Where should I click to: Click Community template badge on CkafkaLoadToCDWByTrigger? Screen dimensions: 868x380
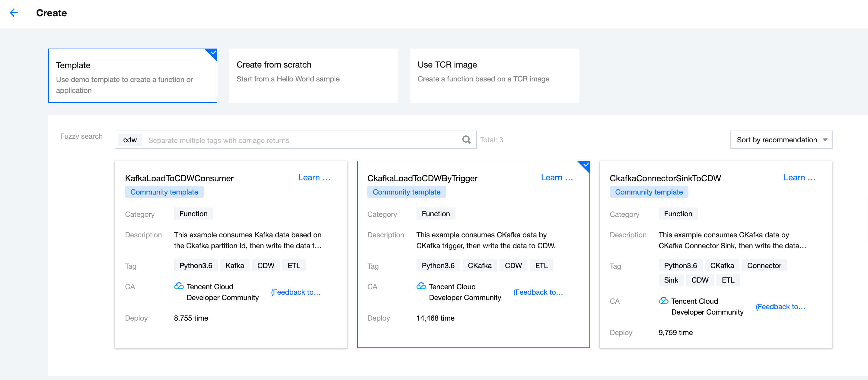[x=406, y=192]
